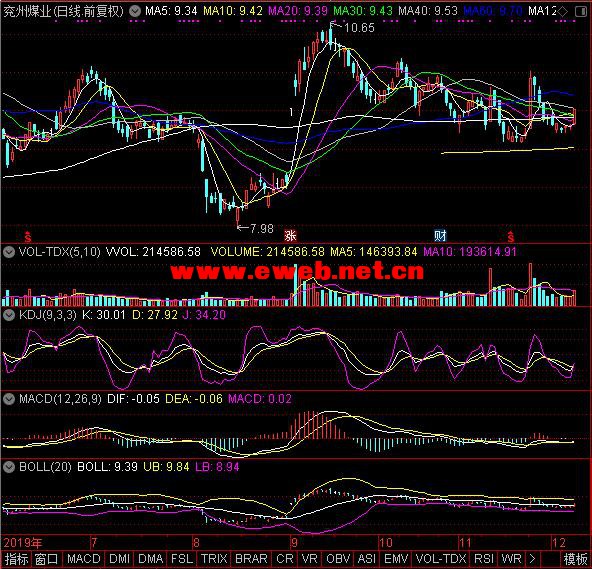
Task: Show more indicator tabs with arrow
Action: [532, 558]
